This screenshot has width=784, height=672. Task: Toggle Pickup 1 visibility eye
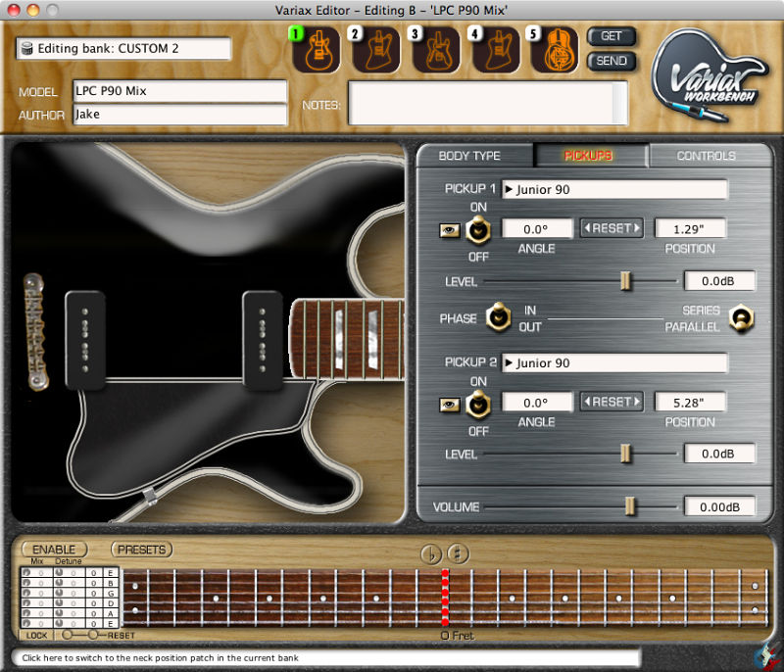click(x=449, y=230)
